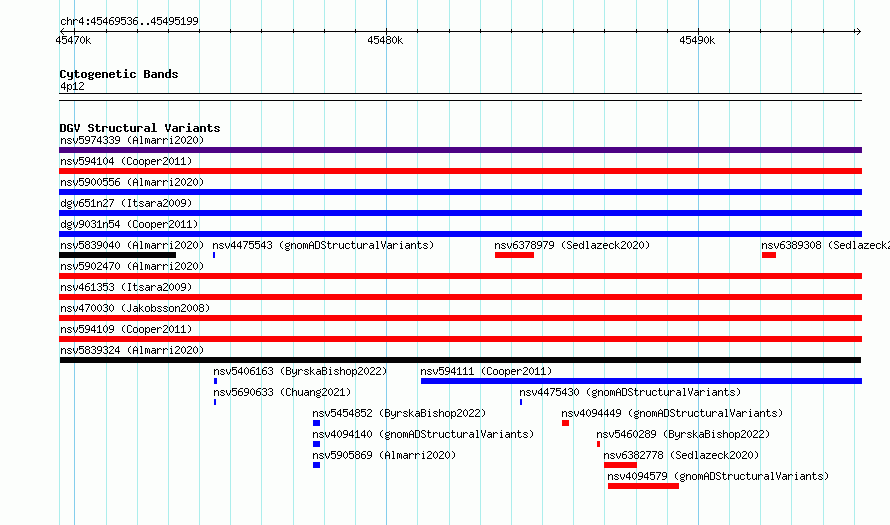Click the blue dgv651n27 variant bar
This screenshot has width=890, height=525.
460,213
